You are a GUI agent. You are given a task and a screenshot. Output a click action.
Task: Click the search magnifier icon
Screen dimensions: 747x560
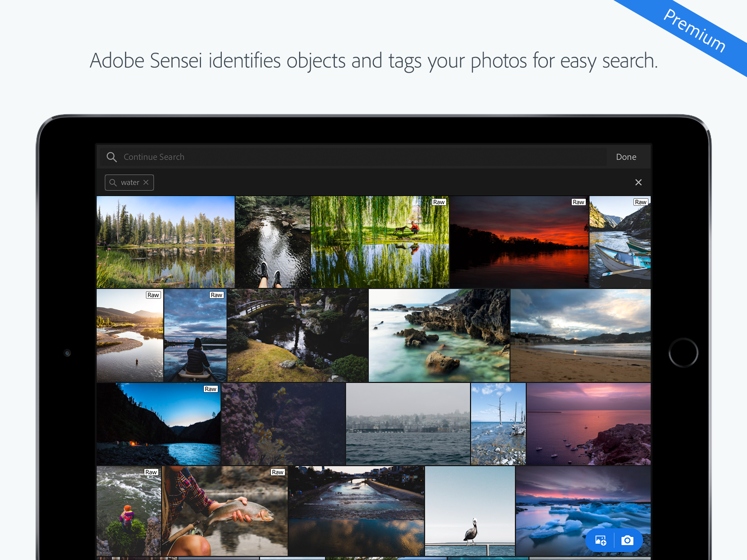click(112, 157)
